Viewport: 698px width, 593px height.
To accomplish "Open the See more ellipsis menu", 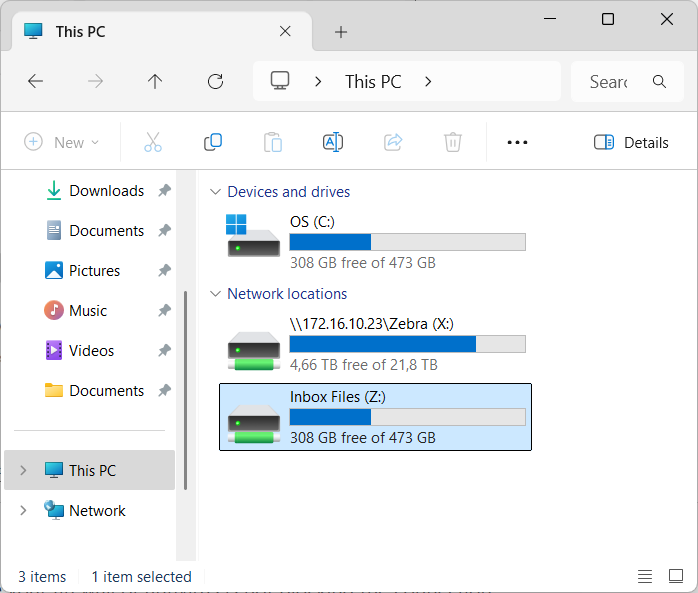I will [x=517, y=142].
